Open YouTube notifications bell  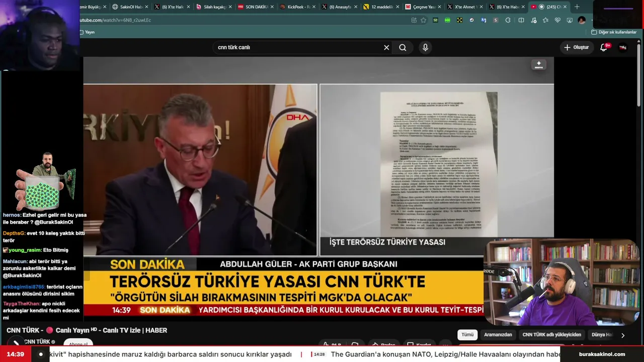coord(604,47)
